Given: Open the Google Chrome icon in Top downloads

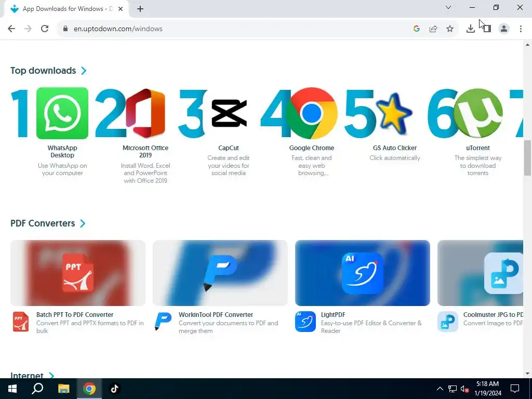Looking at the screenshot, I should [x=312, y=113].
